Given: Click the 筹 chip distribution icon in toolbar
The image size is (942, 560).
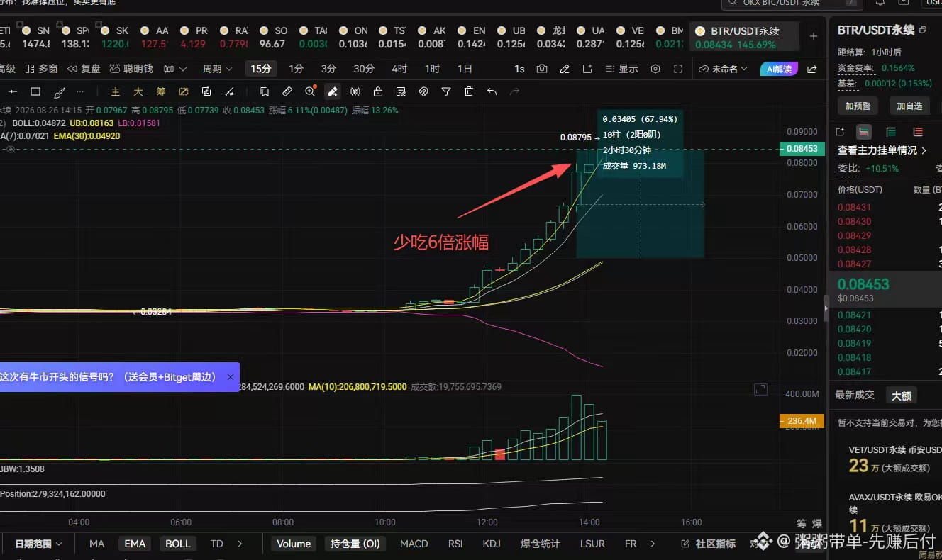Looking at the screenshot, I should [161, 91].
